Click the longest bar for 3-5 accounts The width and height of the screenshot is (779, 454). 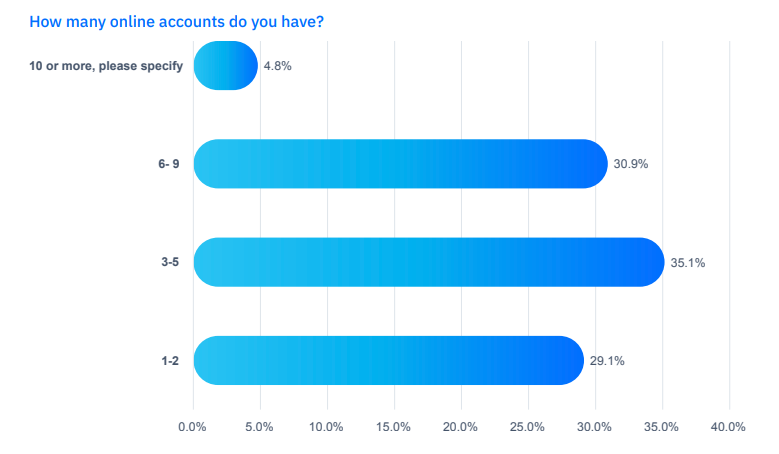[x=428, y=263]
